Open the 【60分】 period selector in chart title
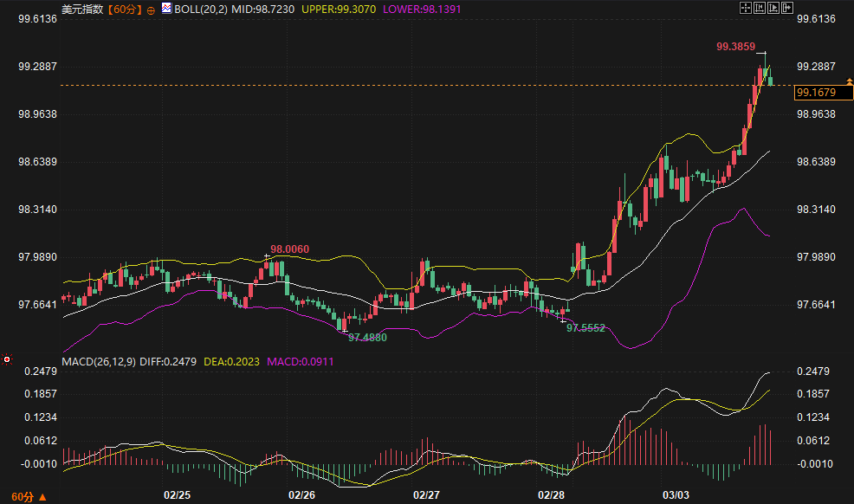 [x=124, y=10]
